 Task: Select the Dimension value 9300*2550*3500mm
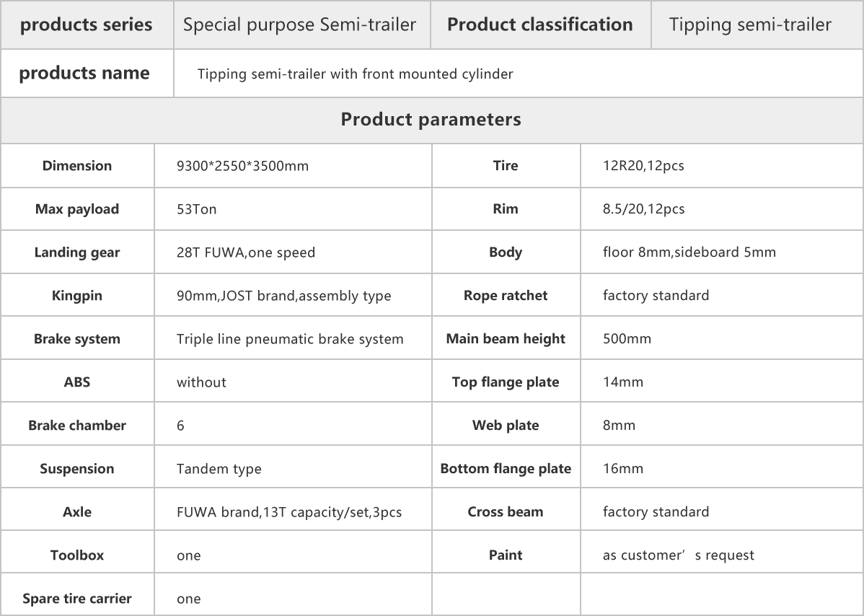pyautogui.click(x=242, y=166)
